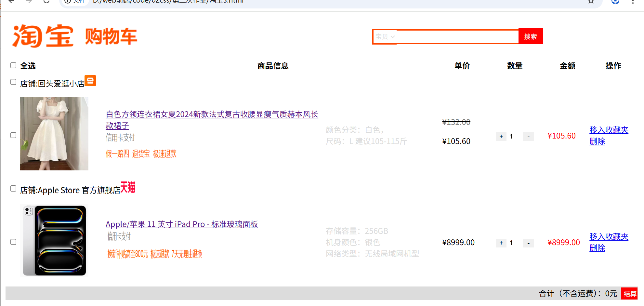644x306 pixels.
Task: Decrease the iPad Pro quantity with minus
Action: (x=528, y=243)
